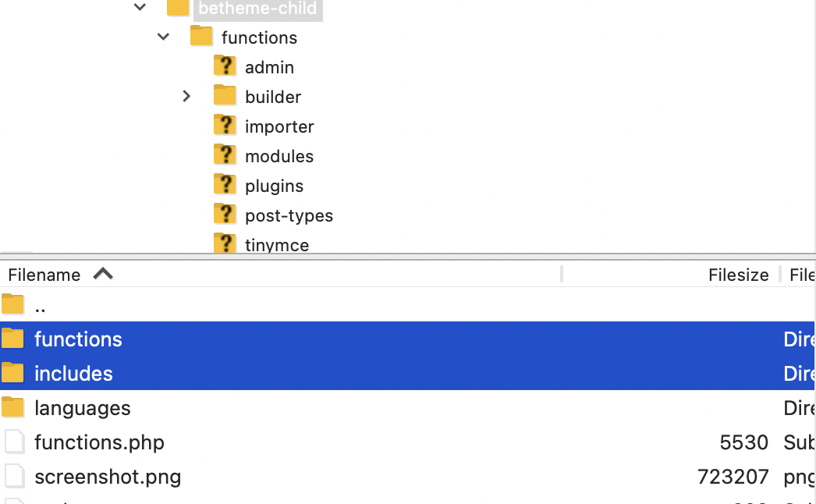Image resolution: width=816 pixels, height=504 pixels.
Task: Select the functions folder row in list
Action: tap(78, 339)
